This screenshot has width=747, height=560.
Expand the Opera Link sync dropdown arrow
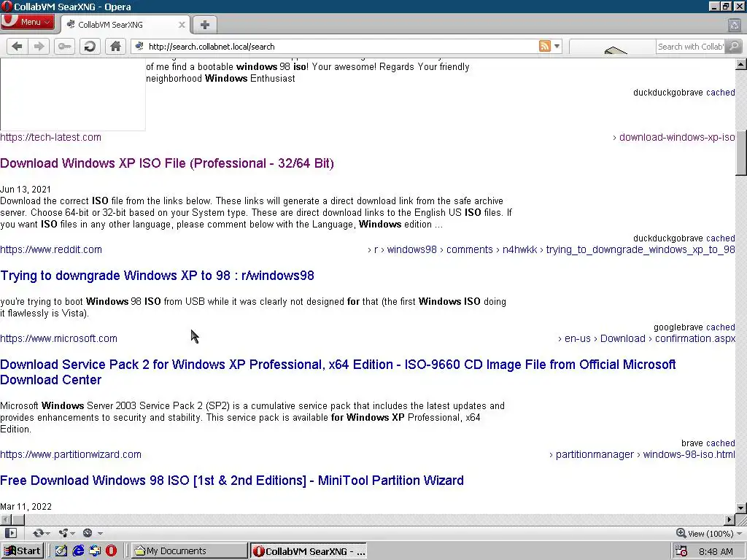click(x=47, y=533)
